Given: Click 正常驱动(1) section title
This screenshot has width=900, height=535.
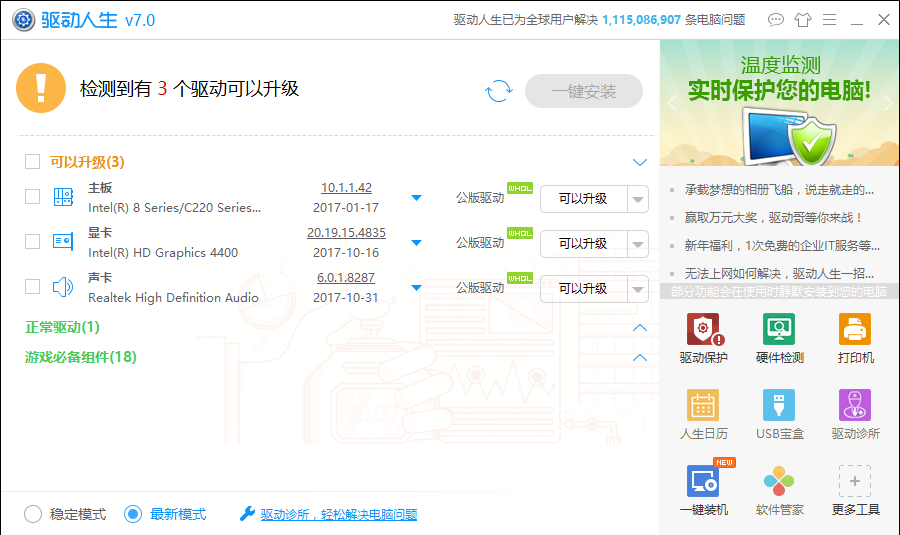Looking at the screenshot, I should 63,327.
